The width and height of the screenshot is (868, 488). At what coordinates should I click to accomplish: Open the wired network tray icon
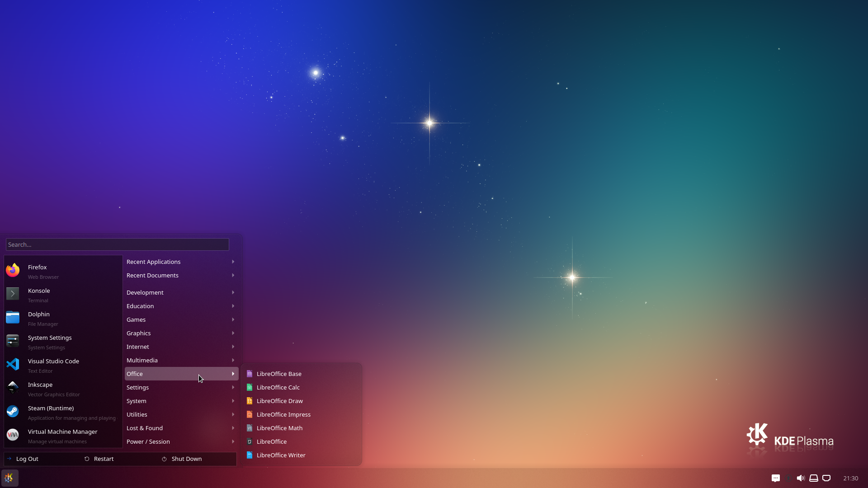[x=826, y=478]
